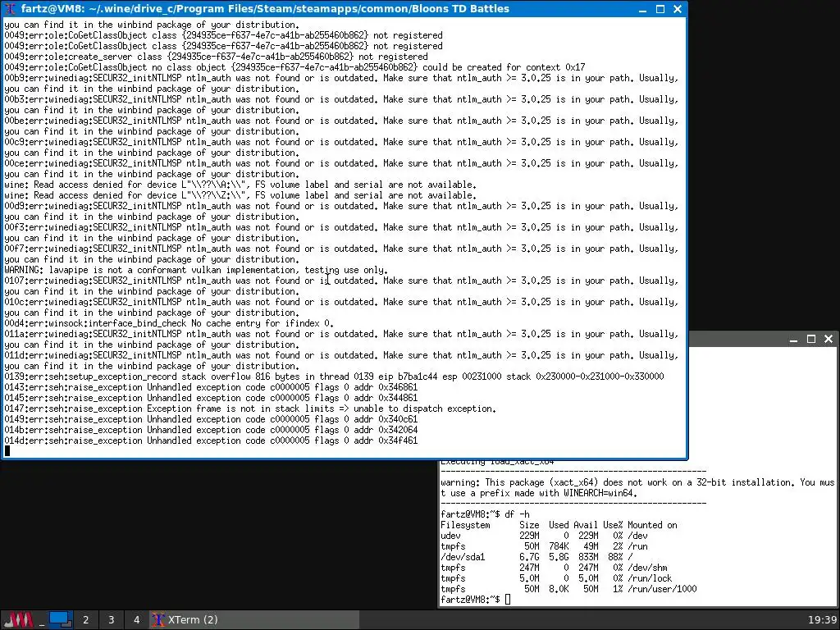Click the 'setup_exception_record stack overflow' line
Viewport: 840px width, 630px height.
(335, 377)
